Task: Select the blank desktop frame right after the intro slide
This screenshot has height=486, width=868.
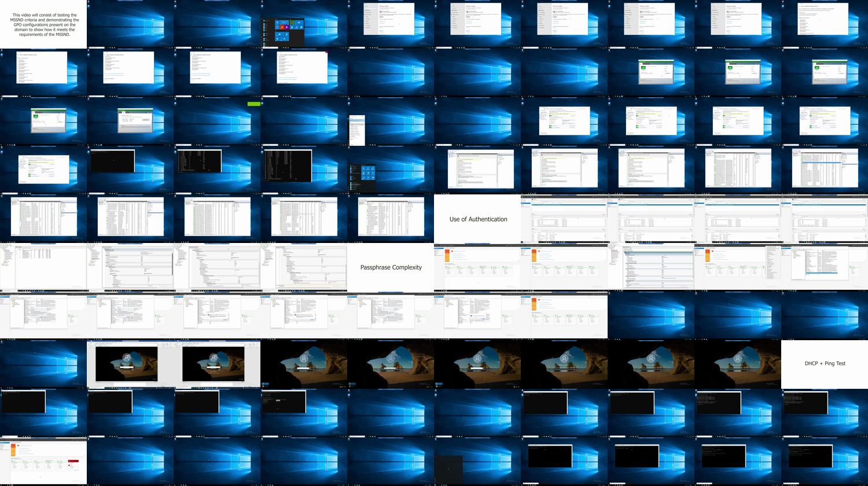Action: (x=130, y=24)
